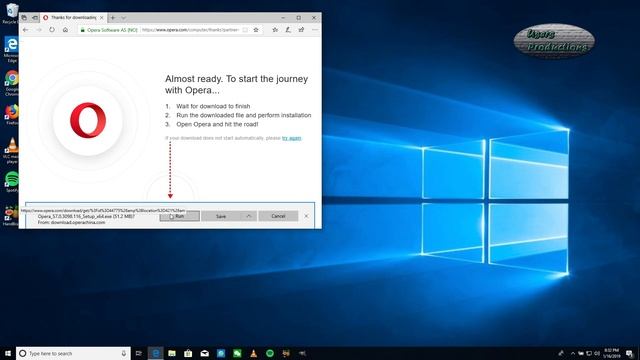Expand the Save options chevron
This screenshot has height=360, width=640.
click(x=249, y=216)
